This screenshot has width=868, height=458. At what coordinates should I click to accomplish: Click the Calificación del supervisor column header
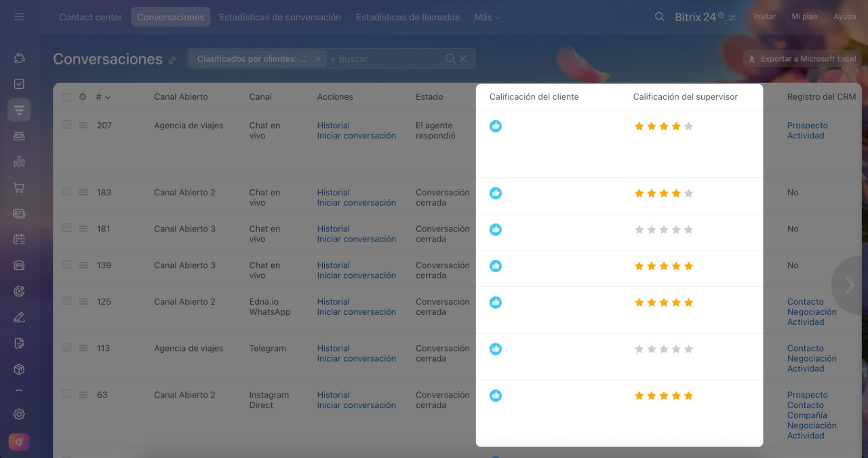tap(686, 97)
